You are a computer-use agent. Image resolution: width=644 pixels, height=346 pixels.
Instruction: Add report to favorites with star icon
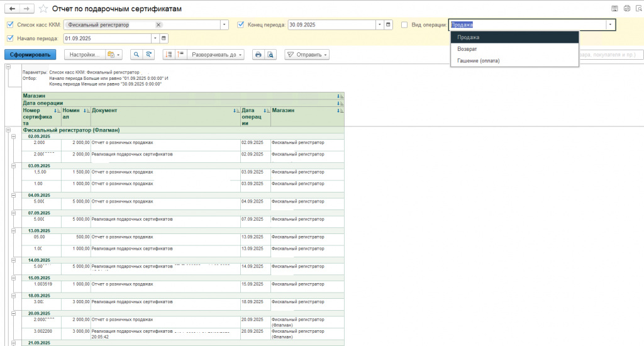[43, 9]
